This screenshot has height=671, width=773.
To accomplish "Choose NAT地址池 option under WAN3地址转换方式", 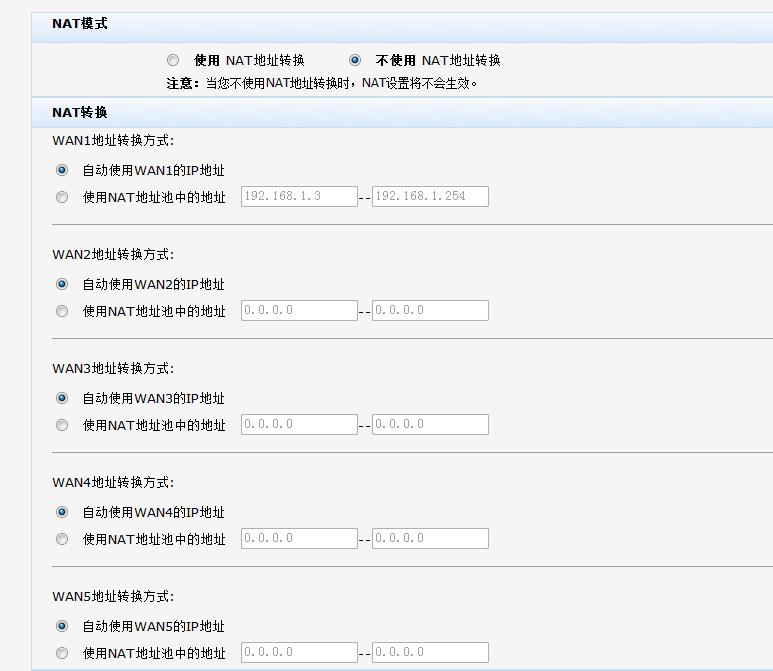I will [62, 425].
